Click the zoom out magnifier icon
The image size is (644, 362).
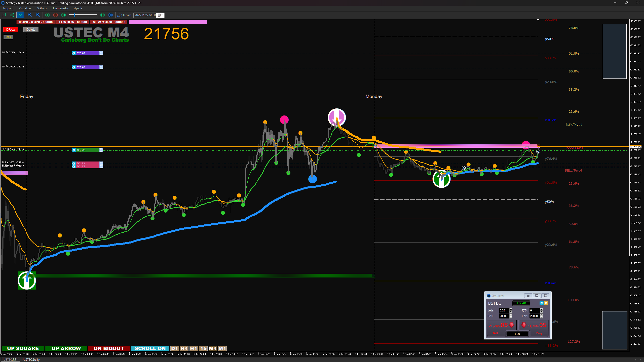click(x=38, y=15)
